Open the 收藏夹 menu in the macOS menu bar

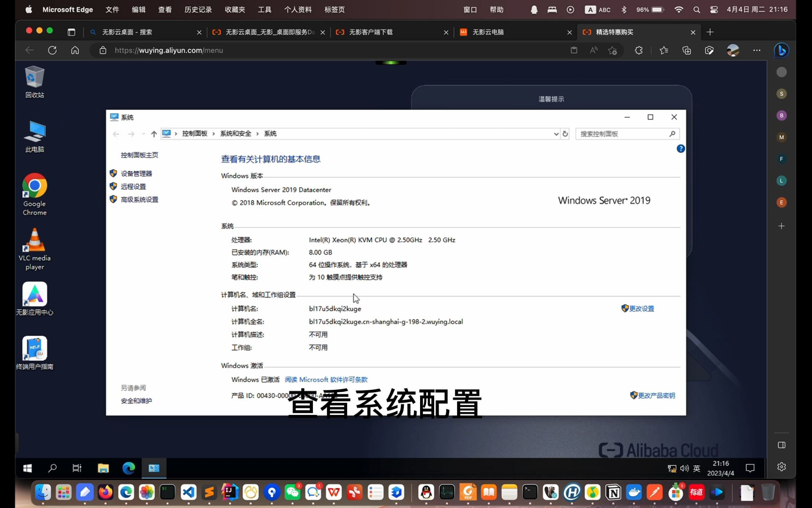pyautogui.click(x=234, y=9)
